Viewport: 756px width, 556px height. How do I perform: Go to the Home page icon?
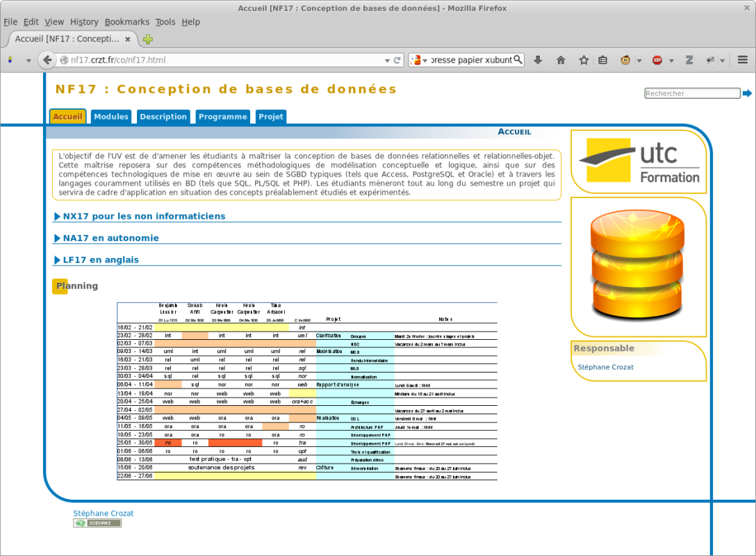pos(561,60)
